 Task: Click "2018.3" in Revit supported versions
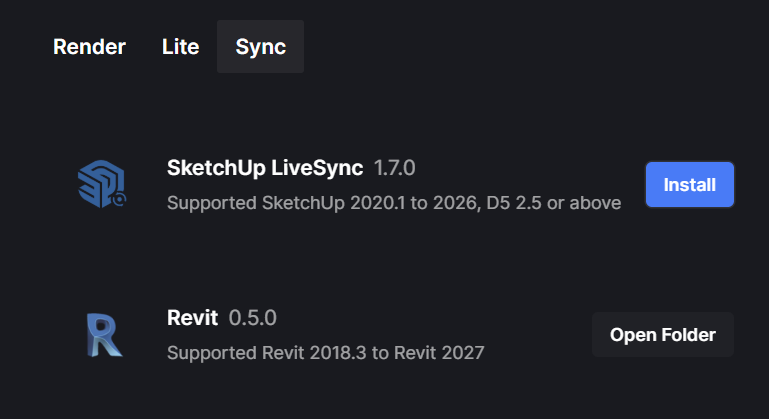[338, 353]
